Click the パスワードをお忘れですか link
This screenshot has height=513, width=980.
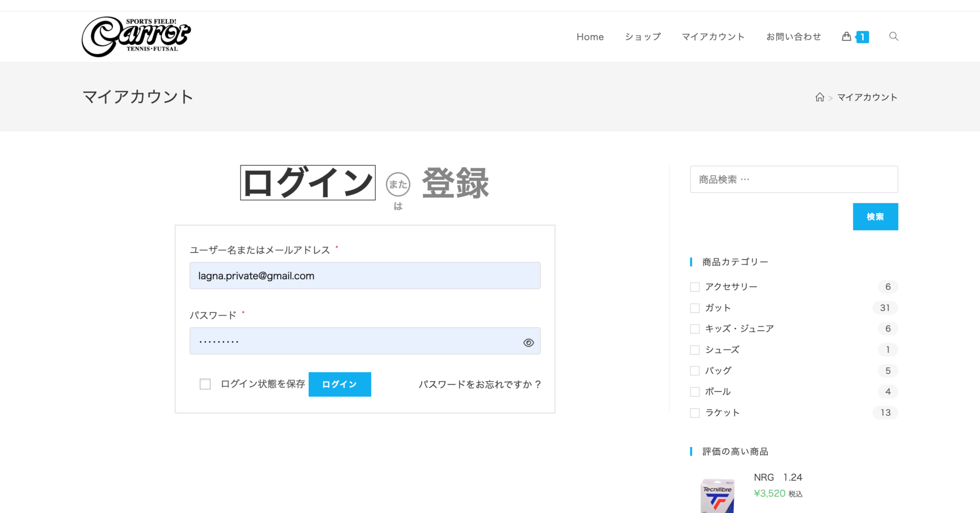[x=479, y=385]
